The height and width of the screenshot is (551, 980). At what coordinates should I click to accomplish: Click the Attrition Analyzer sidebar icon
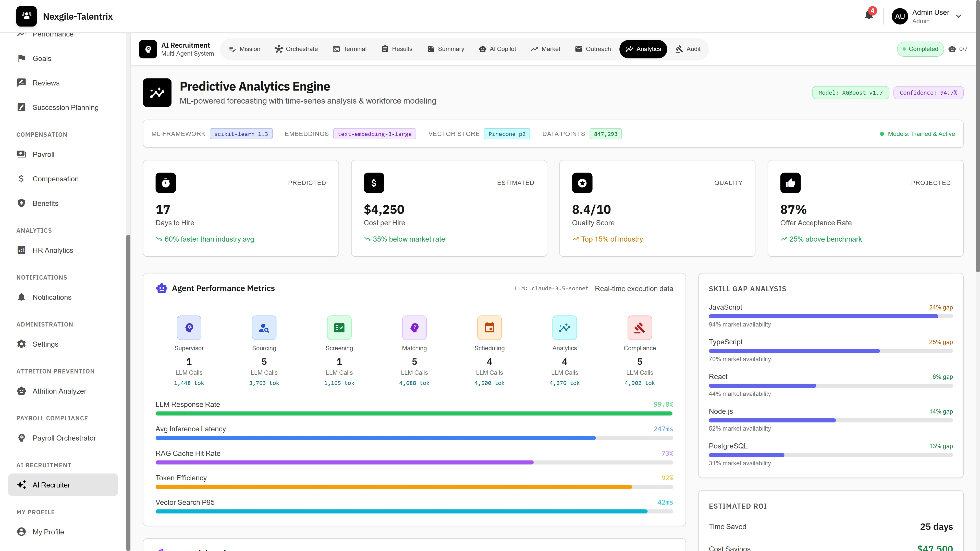coord(21,391)
